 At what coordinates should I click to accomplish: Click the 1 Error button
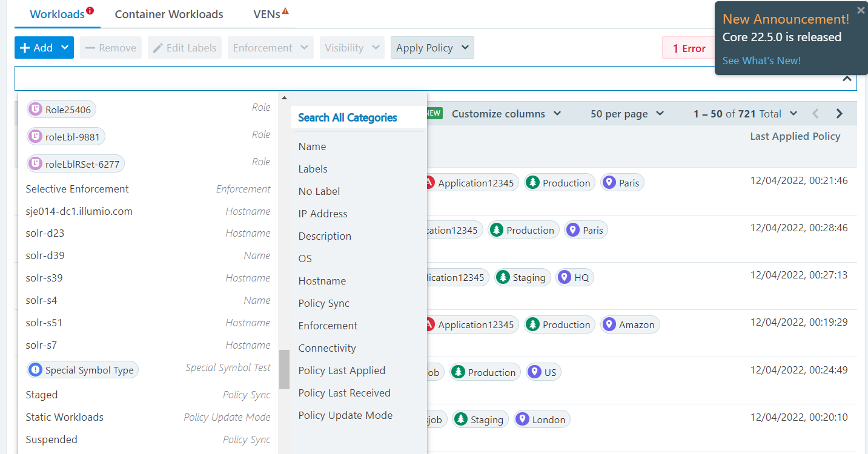(x=689, y=48)
